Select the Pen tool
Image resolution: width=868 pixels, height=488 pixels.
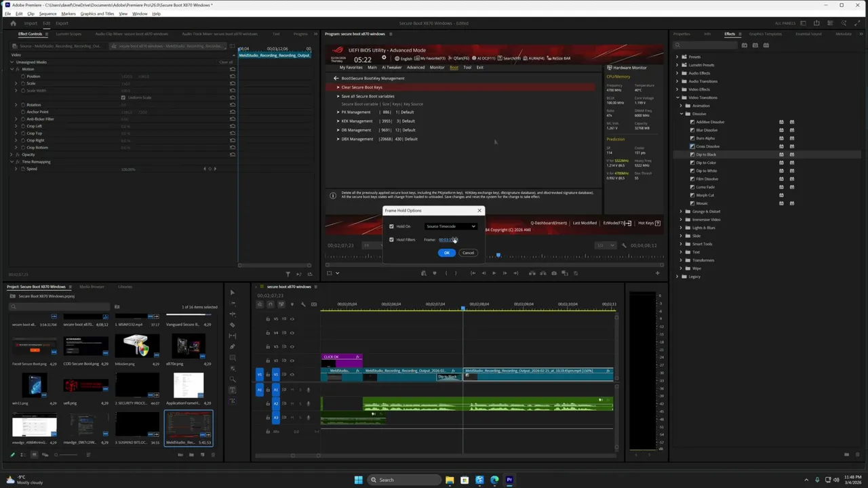[x=232, y=346]
